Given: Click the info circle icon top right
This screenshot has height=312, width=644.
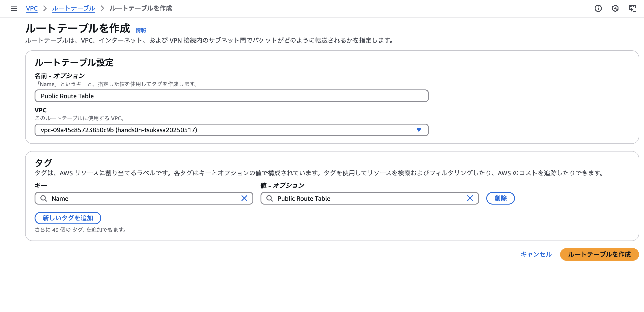Looking at the screenshot, I should pos(598,8).
